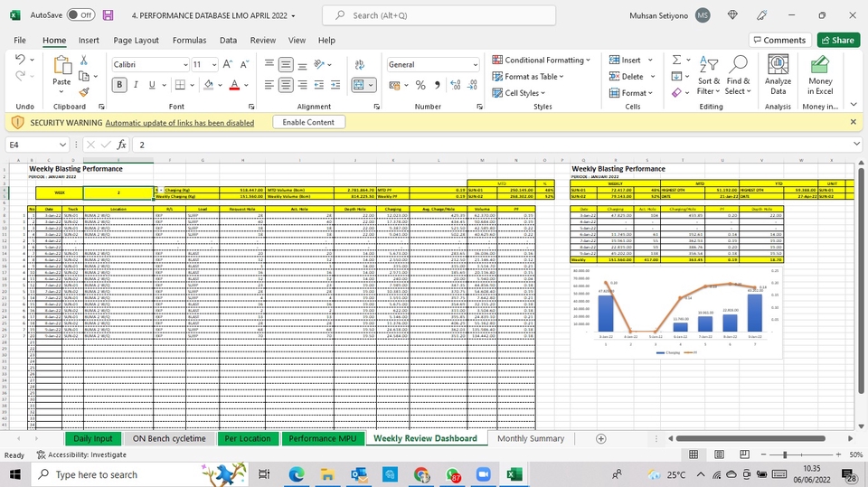Click the Analyze Data icon
This screenshot has height=487, width=868.
coord(778,75)
